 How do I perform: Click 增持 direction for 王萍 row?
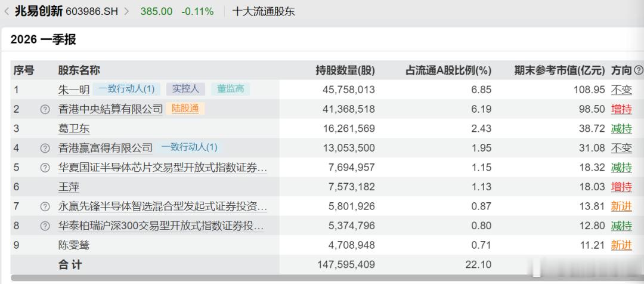621,187
